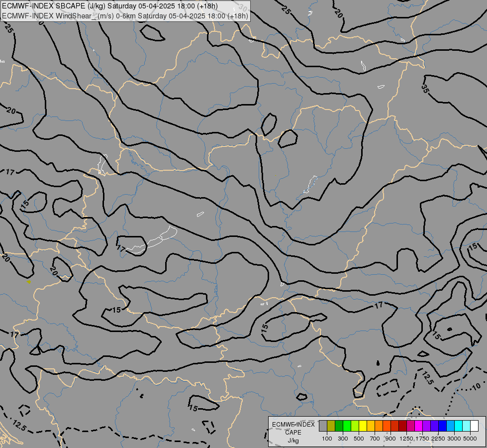Image resolution: width=487 pixels, height=448 pixels.
Task: Select the sky blue 2500–3000 swatch
Action: pyautogui.click(x=450, y=426)
